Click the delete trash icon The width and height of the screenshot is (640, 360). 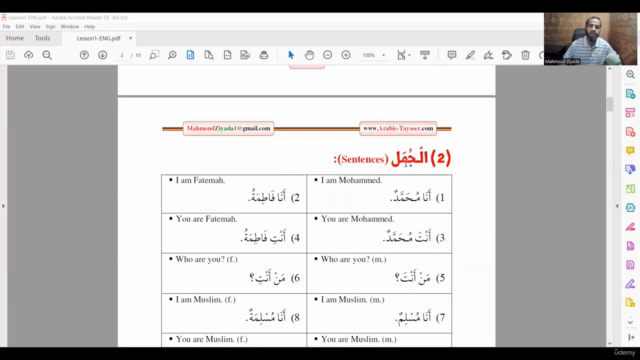point(525,55)
